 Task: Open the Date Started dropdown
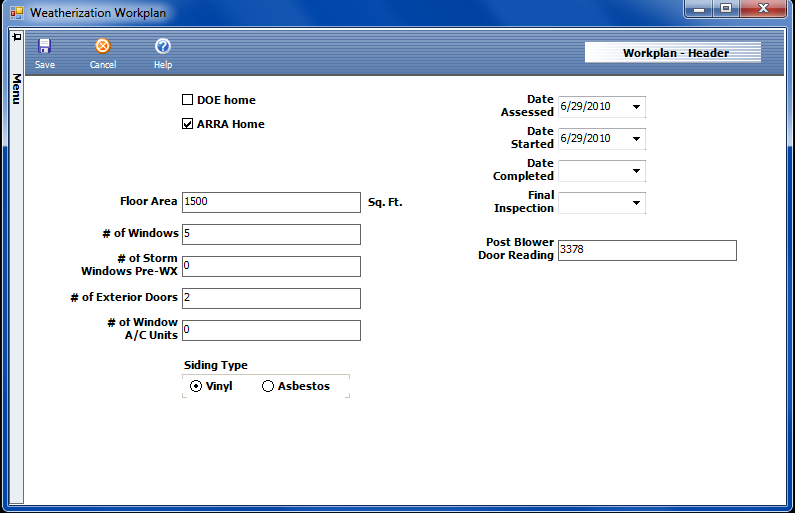coord(636,139)
